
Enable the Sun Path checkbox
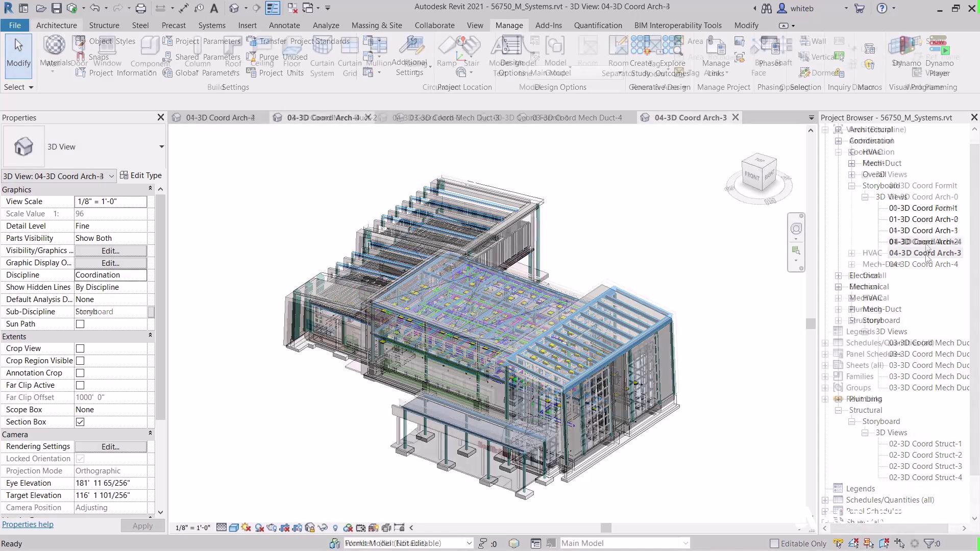point(80,324)
